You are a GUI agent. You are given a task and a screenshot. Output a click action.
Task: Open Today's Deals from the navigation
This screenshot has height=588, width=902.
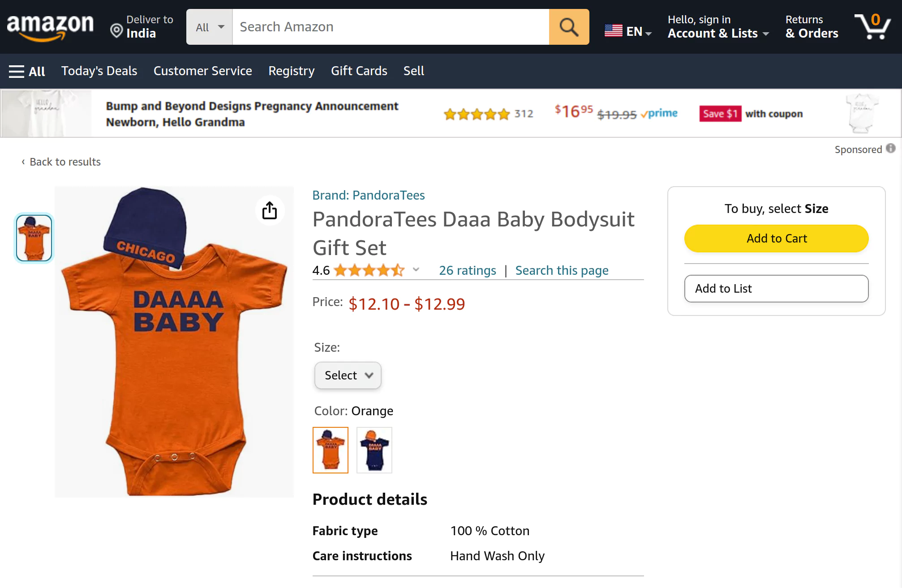pos(99,71)
